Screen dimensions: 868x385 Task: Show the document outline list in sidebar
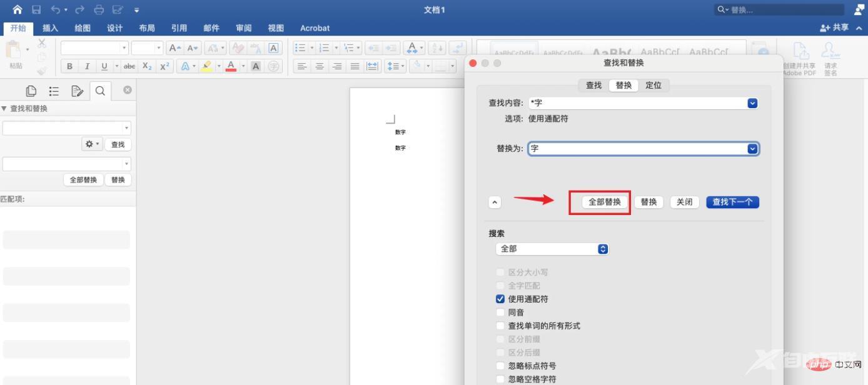point(54,91)
